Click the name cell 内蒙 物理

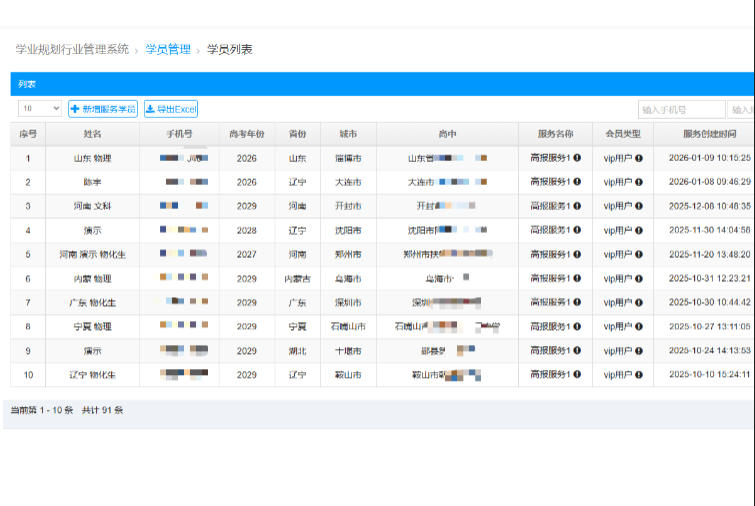92,278
